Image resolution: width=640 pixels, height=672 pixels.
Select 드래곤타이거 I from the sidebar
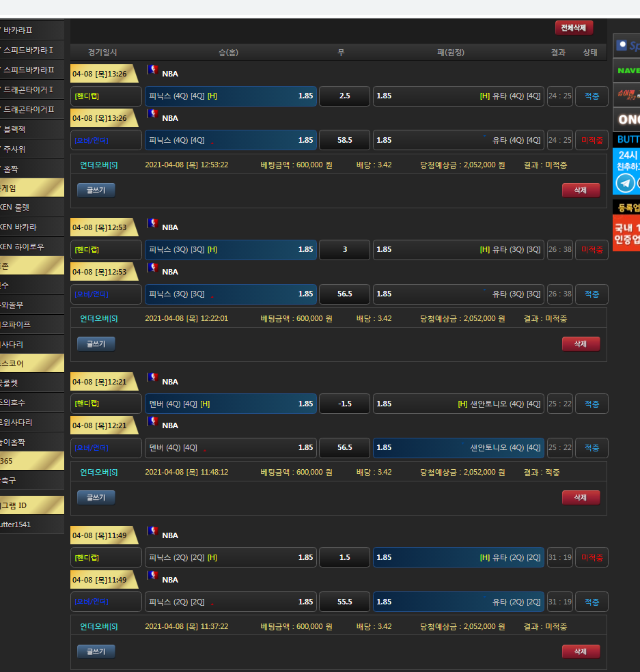coord(31,89)
